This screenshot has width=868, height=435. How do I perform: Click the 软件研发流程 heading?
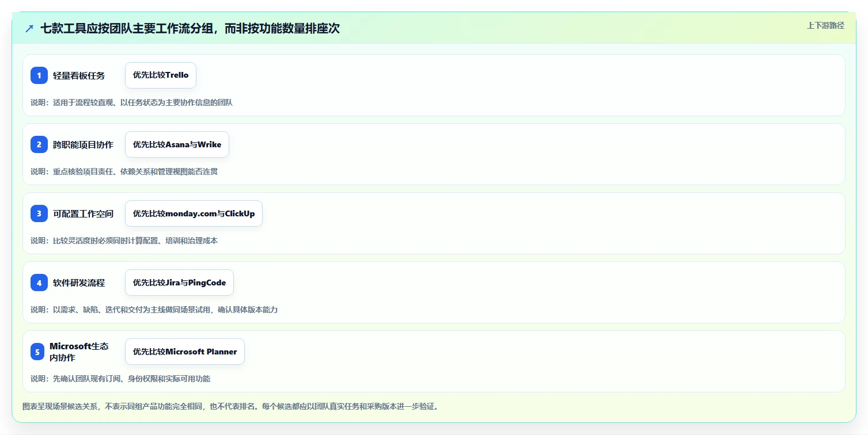click(79, 283)
